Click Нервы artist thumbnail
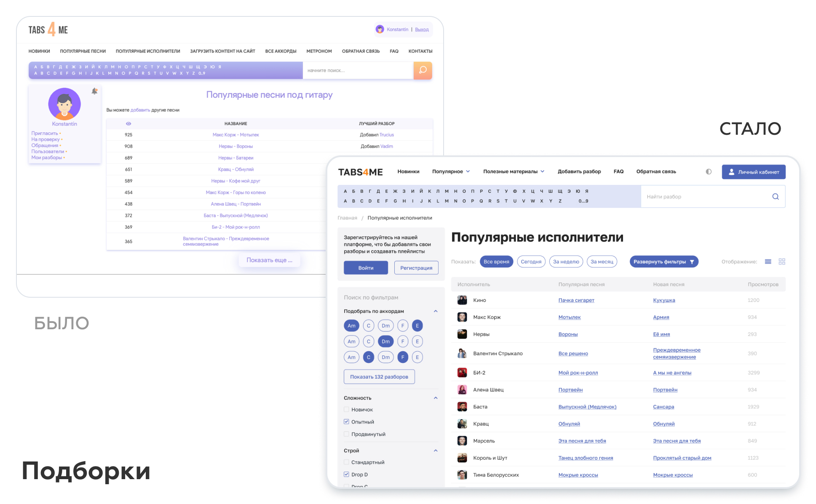The height and width of the screenshot is (504, 816). point(462,334)
